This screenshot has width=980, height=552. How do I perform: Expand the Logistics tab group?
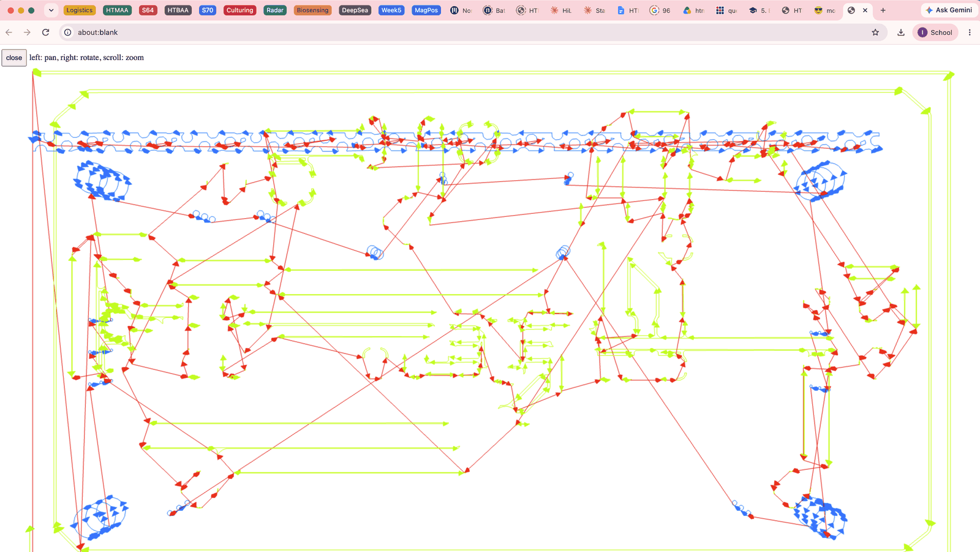pyautogui.click(x=80, y=10)
